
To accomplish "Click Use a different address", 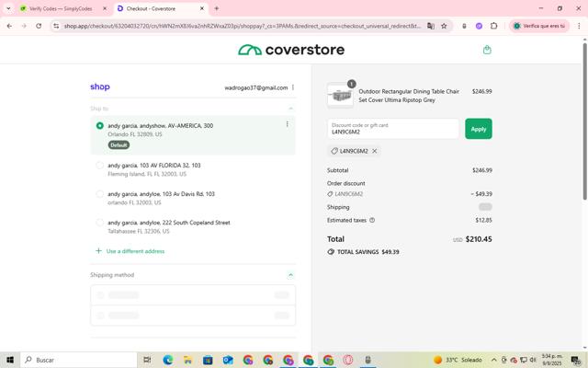I will click(x=130, y=251).
